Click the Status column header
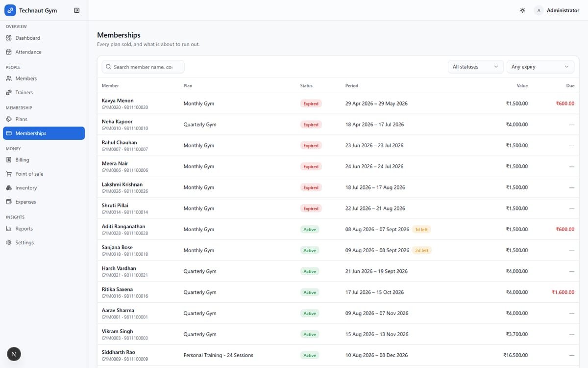The width and height of the screenshot is (588, 368). click(x=306, y=85)
